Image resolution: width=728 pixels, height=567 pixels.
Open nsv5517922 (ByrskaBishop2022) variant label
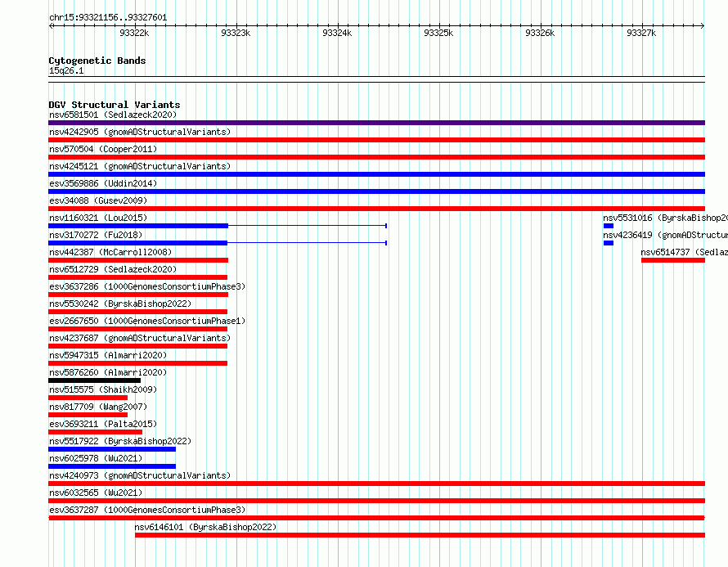[120, 441]
